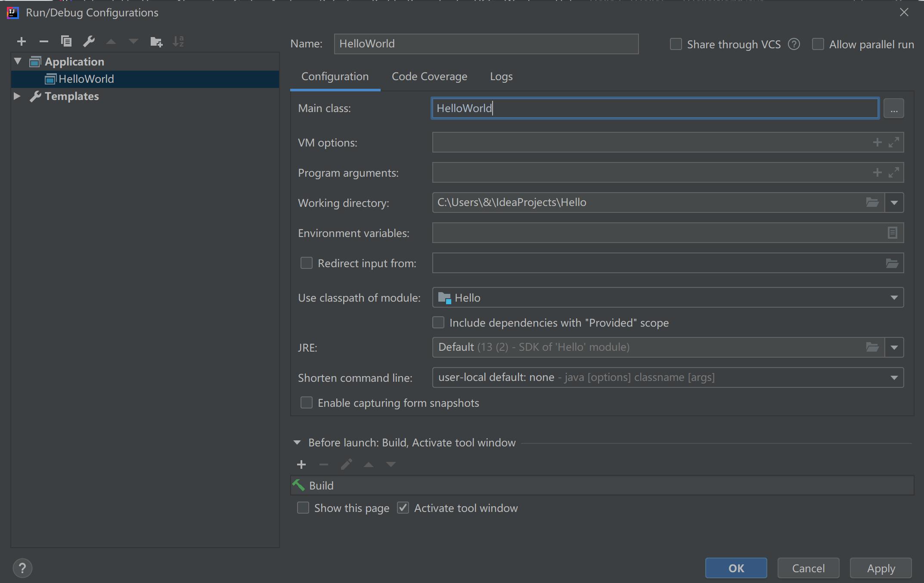Image resolution: width=924 pixels, height=583 pixels.
Task: Open help via the question mark icon
Action: [22, 568]
